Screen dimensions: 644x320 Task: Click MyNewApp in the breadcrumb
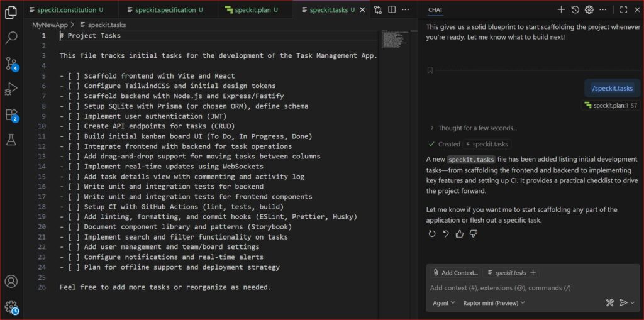50,25
